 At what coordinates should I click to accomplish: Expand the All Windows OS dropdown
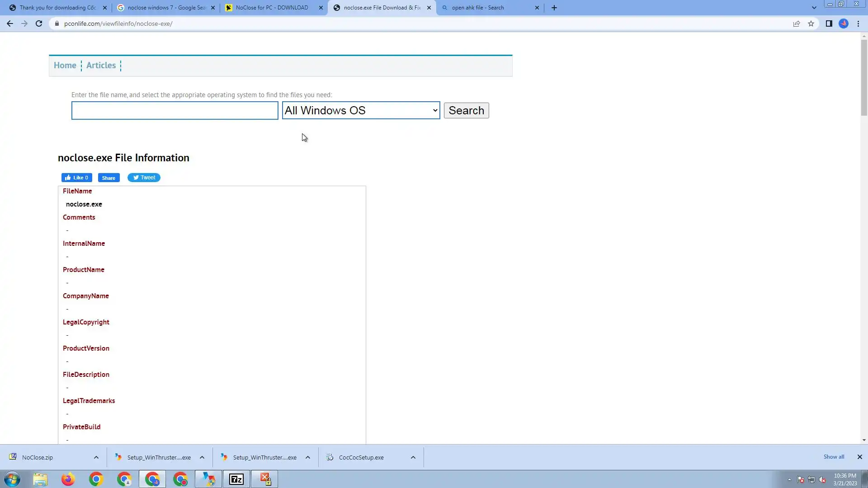361,111
